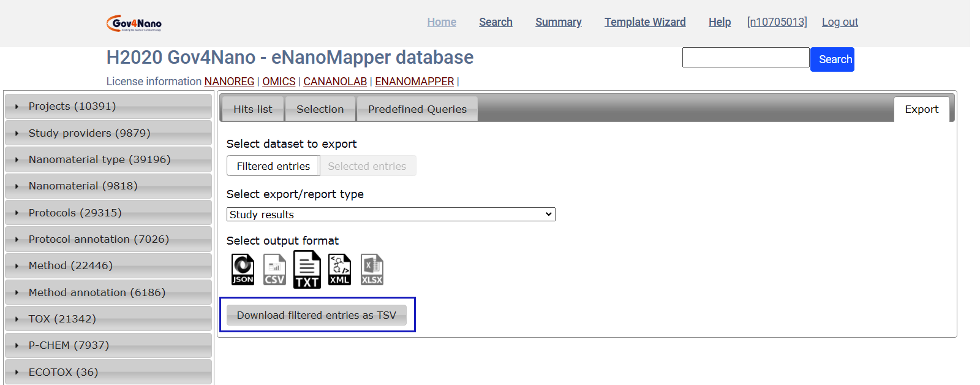Expand Protocol annotation (7026) facet
This screenshot has height=385, width=980.
108,239
